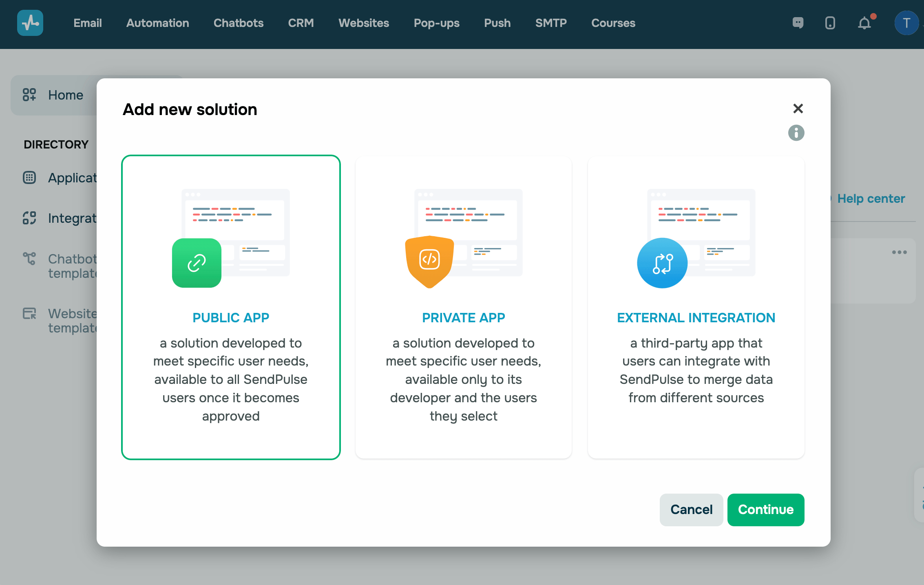The image size is (924, 585).
Task: Click the green link icon of Public App
Action: tap(197, 263)
